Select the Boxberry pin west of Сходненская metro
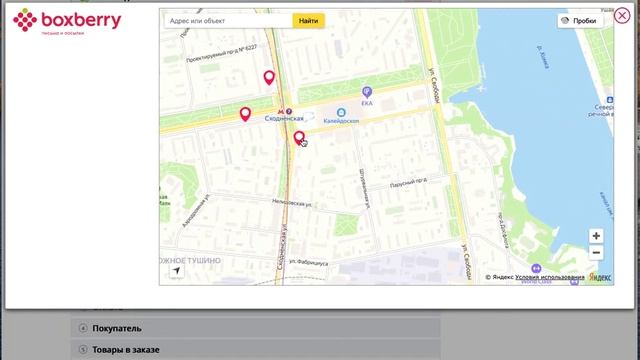The image size is (640, 360). (x=245, y=114)
